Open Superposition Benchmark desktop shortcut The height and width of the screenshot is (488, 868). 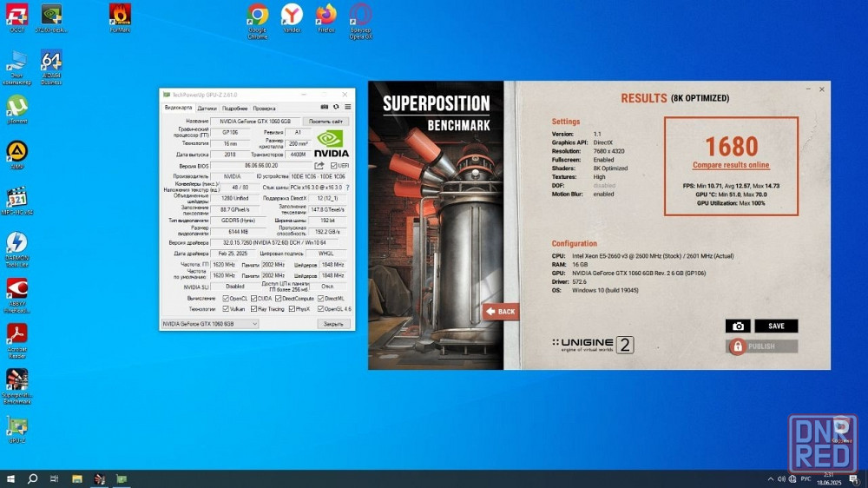click(16, 386)
